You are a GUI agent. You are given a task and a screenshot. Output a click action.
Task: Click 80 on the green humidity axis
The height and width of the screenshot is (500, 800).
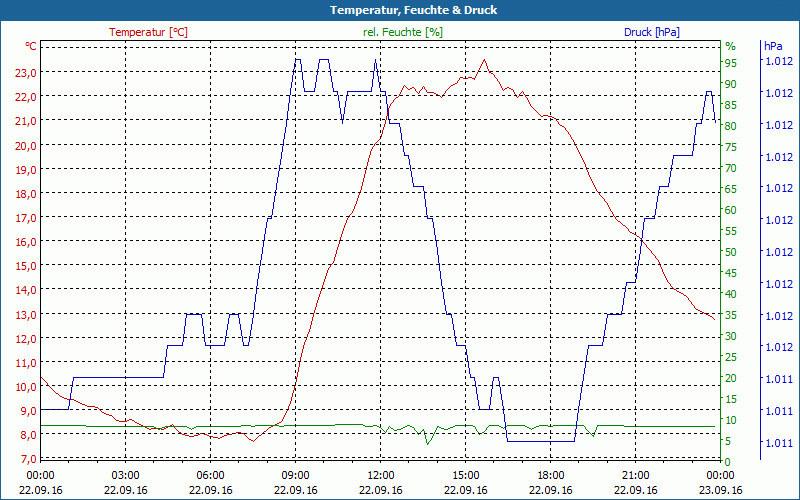731,126
